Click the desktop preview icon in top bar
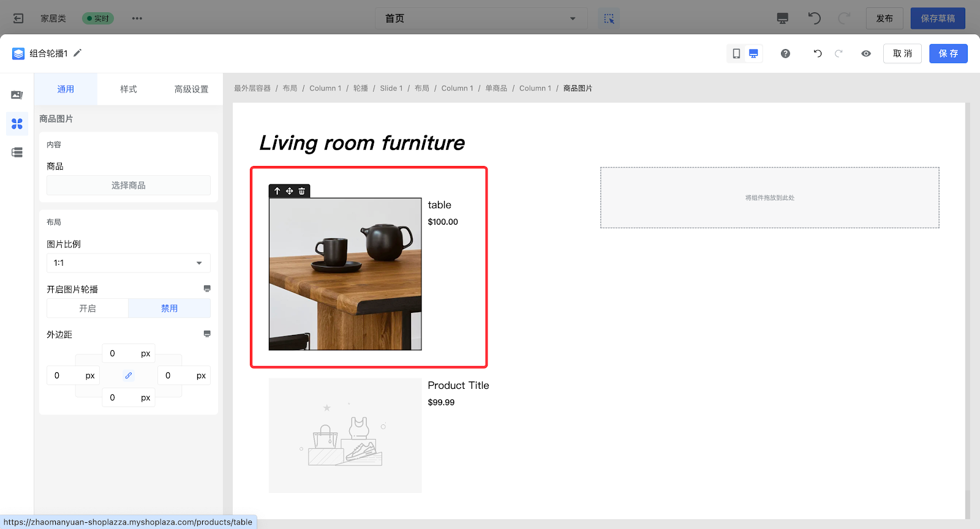The image size is (980, 529). click(x=782, y=18)
